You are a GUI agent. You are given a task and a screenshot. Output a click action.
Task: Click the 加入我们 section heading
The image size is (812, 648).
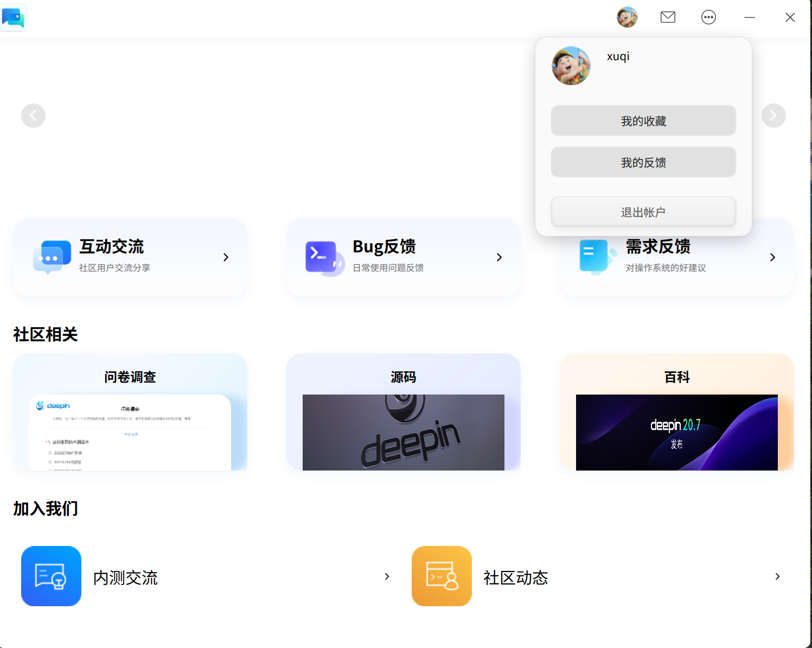tap(46, 509)
